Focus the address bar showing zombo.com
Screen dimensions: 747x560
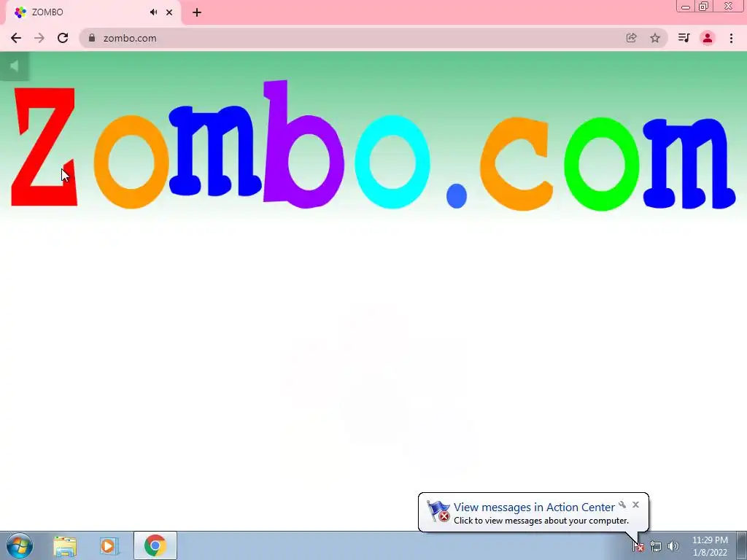tap(373, 38)
